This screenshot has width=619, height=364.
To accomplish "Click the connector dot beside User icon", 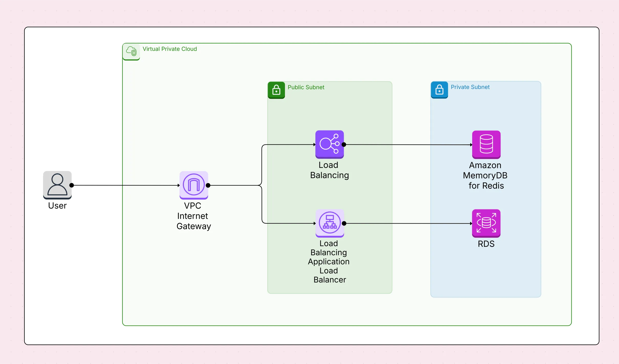I will tap(72, 185).
